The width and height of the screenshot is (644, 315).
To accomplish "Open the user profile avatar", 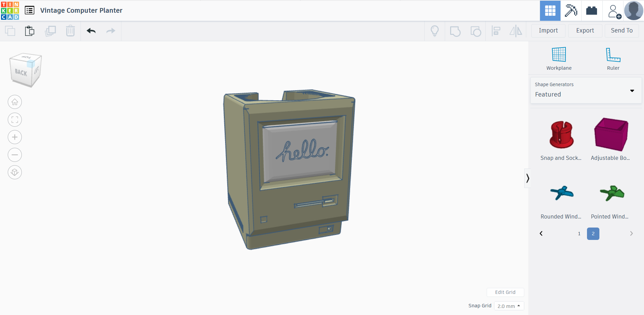I will click(634, 11).
